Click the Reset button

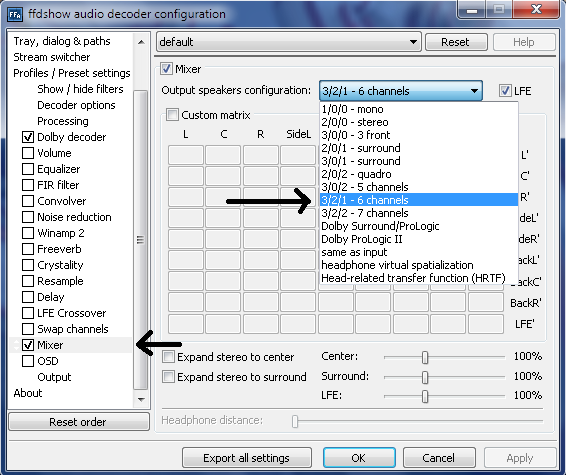pos(456,42)
